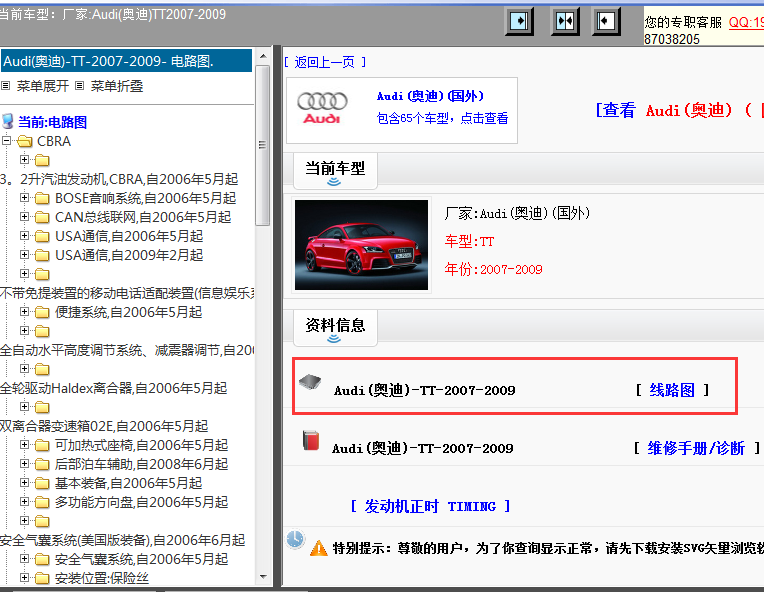
Task: Select 安全气囊系统(美国版装备) tree item
Action: coord(122,540)
